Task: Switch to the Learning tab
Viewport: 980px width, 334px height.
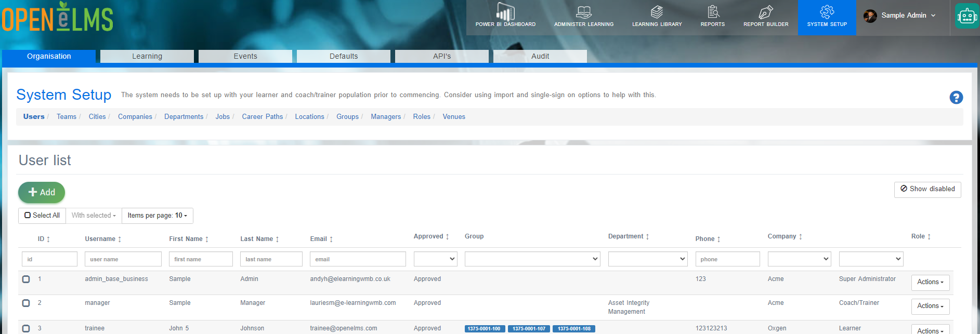Action: 147,56
